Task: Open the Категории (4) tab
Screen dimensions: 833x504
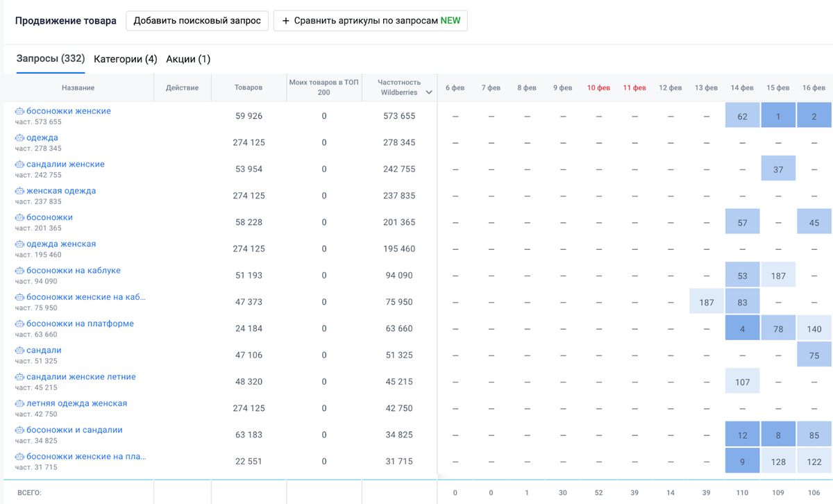Action: point(125,59)
